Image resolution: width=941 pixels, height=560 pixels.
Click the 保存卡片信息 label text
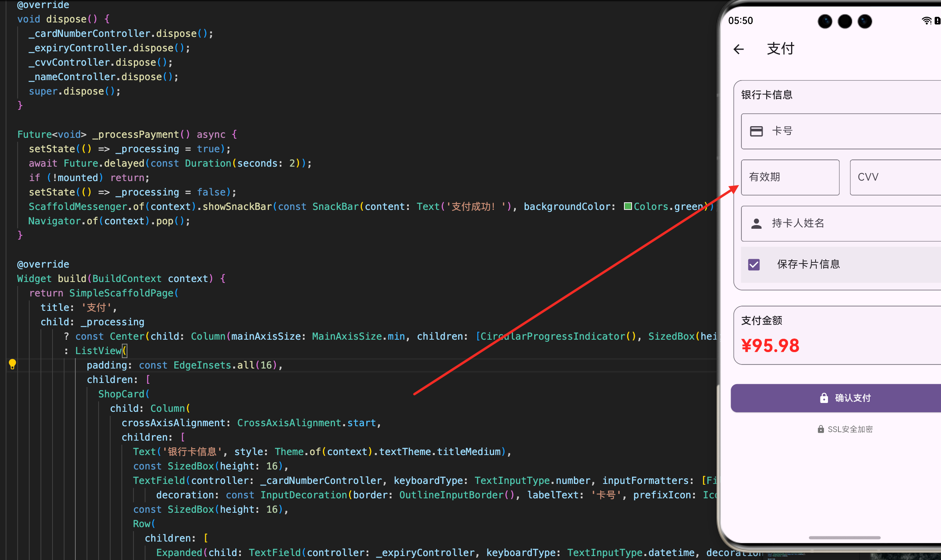point(808,264)
